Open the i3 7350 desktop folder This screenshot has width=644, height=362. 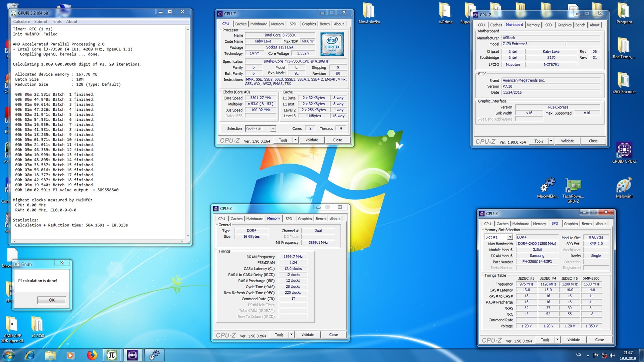pyautogui.click(x=38, y=327)
